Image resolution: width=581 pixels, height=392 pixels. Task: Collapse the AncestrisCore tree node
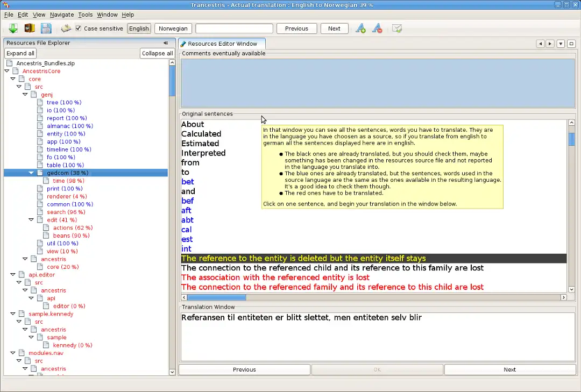click(x=7, y=71)
